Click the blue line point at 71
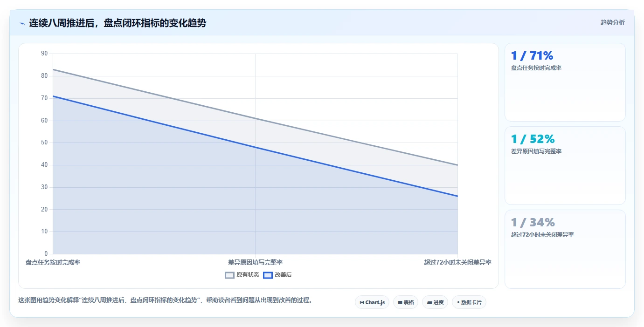Screen dimensions: 644x327 (x=53, y=96)
